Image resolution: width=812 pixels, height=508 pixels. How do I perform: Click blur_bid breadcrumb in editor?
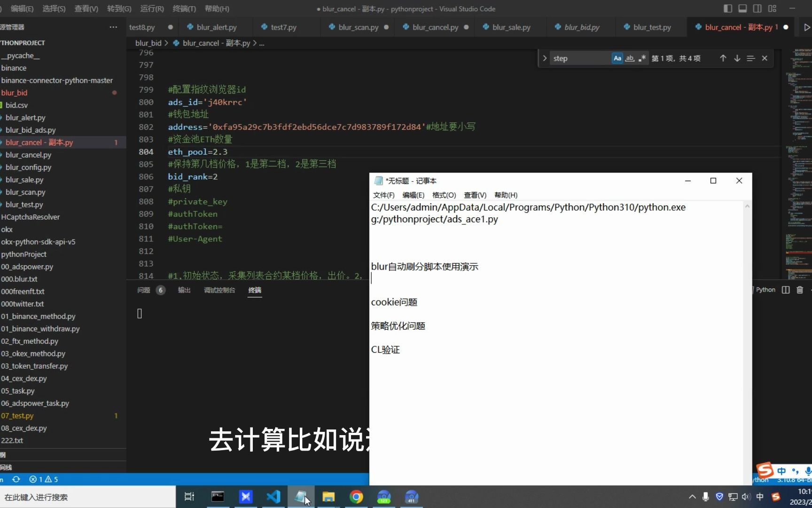(x=148, y=43)
